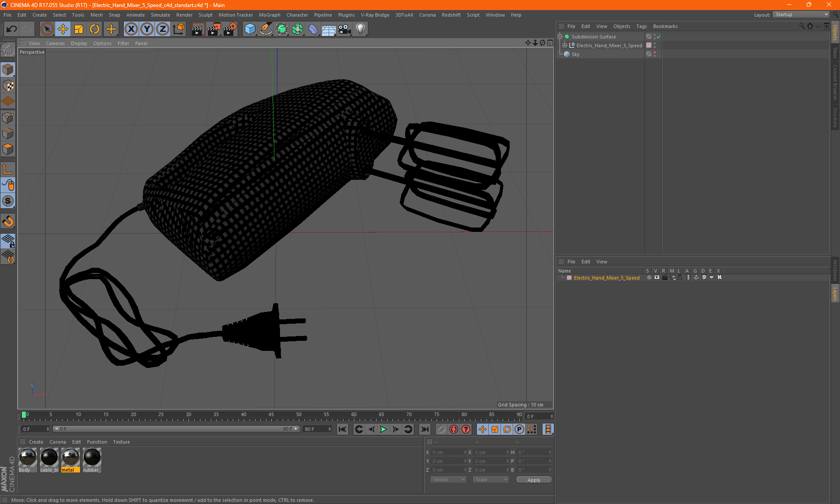Image resolution: width=840 pixels, height=504 pixels.
Task: Add a Camera object from the toolbar
Action: (x=345, y=29)
